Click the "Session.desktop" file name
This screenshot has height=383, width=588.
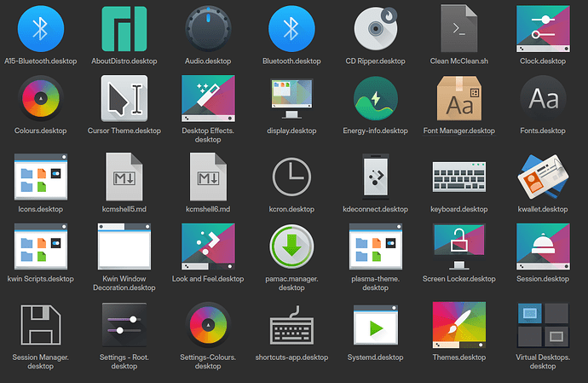543,279
